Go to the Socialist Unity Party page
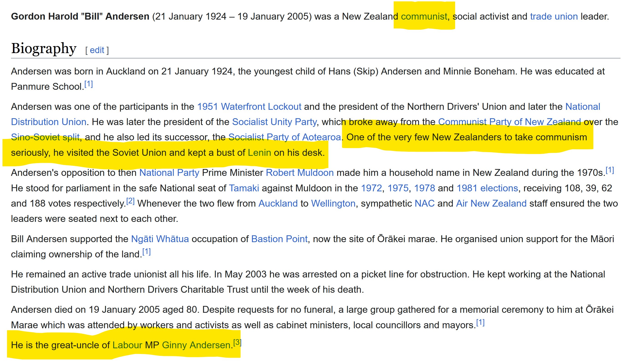Viewport: 628px width, 364px height. (x=274, y=122)
